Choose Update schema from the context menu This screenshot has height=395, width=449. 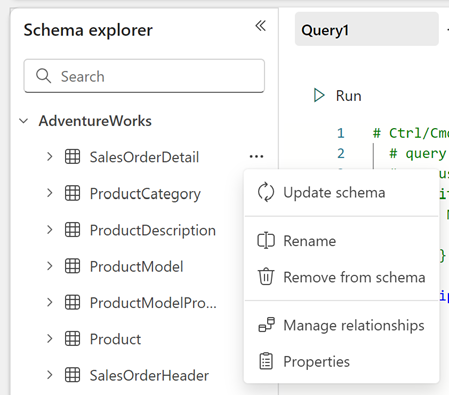(342, 193)
